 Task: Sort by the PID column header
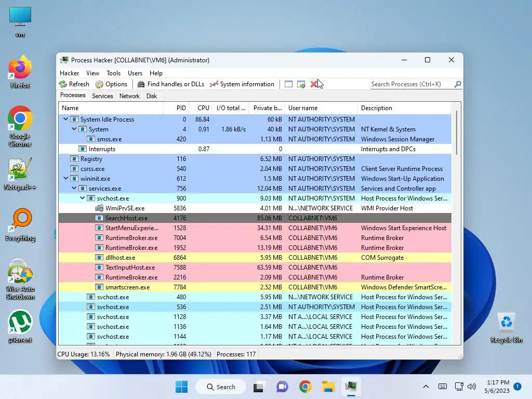tap(176, 108)
